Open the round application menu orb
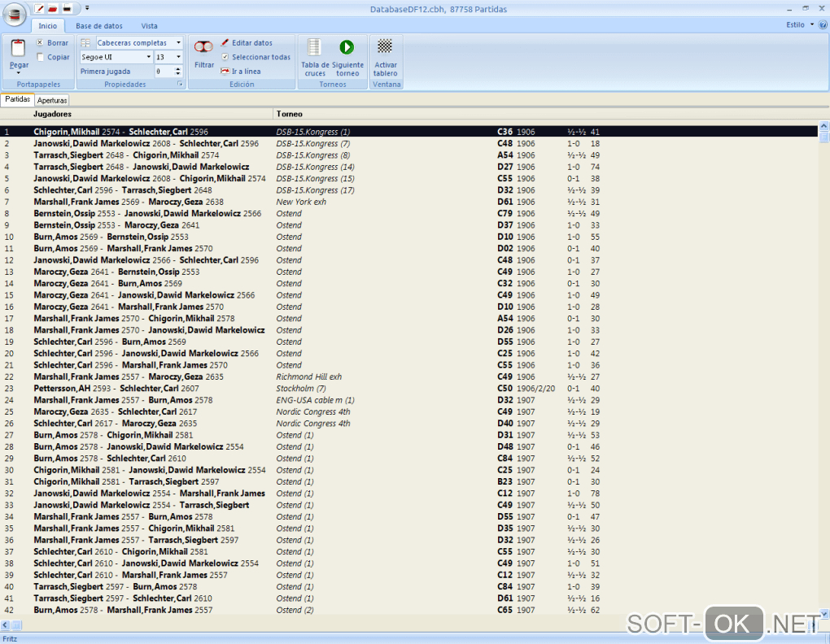Viewport: 830px width, 644px height. pos(15,15)
